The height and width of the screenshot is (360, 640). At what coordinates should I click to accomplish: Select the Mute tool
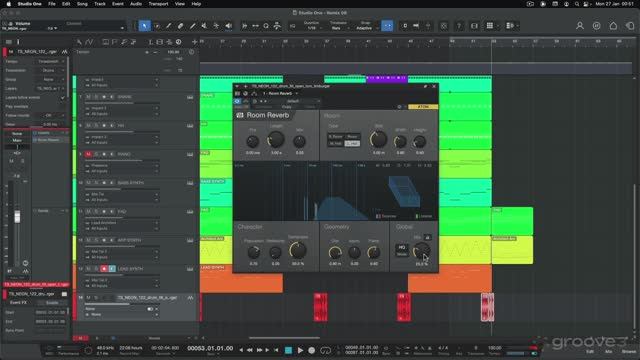click(x=204, y=26)
